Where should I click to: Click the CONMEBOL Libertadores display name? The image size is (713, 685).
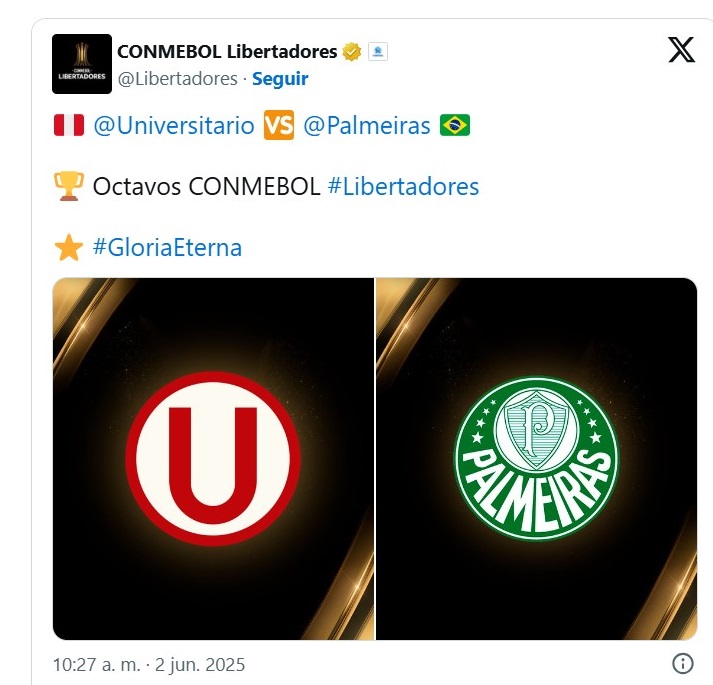[227, 52]
